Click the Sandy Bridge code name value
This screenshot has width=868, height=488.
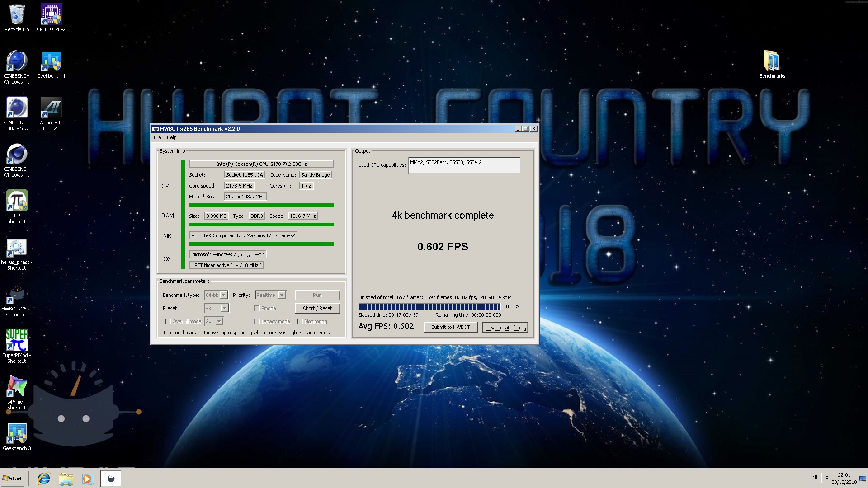(x=315, y=175)
